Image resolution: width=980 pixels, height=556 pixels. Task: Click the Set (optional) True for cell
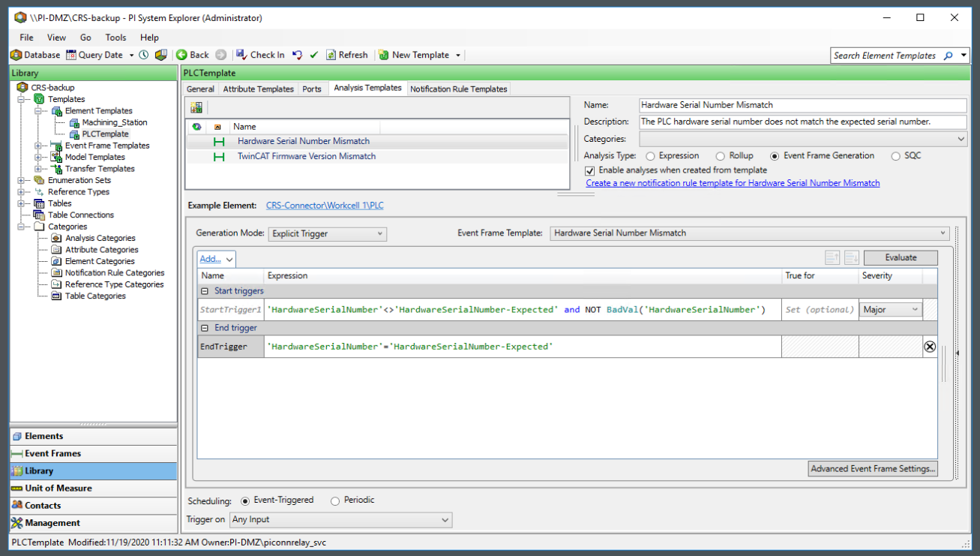point(820,309)
